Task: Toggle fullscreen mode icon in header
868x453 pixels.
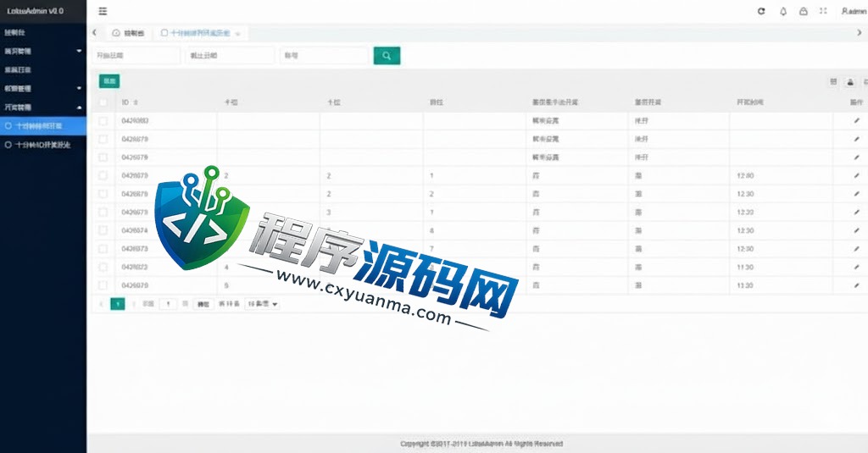Action: point(823,11)
